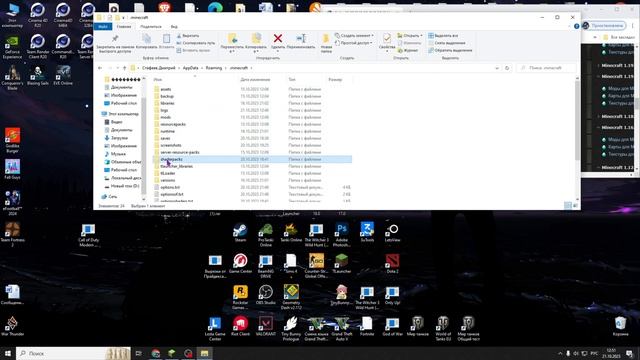Click the Pin to Quick access ribbon icon

[115, 39]
